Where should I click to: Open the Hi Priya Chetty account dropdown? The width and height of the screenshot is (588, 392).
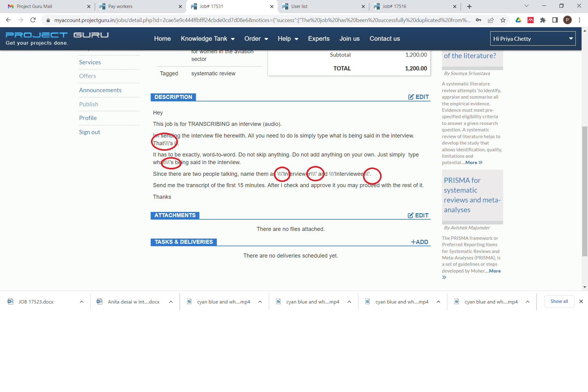point(533,39)
